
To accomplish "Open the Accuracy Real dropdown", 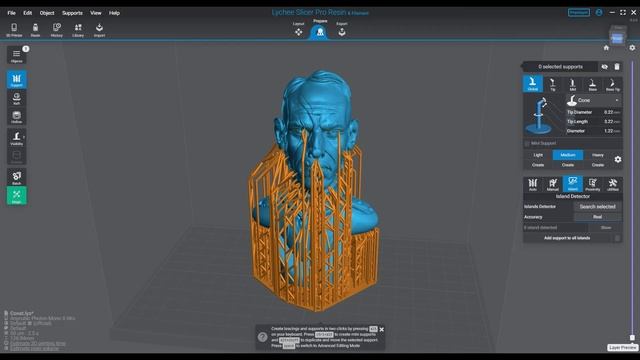I will (598, 217).
